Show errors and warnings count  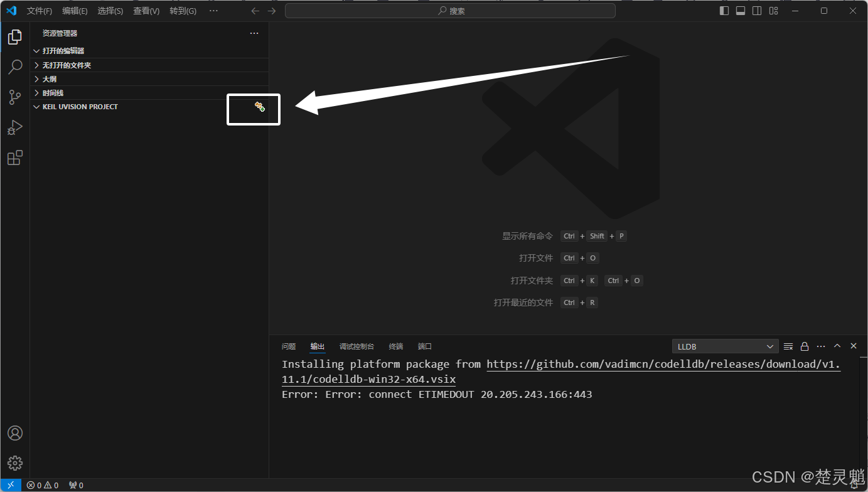(x=43, y=485)
